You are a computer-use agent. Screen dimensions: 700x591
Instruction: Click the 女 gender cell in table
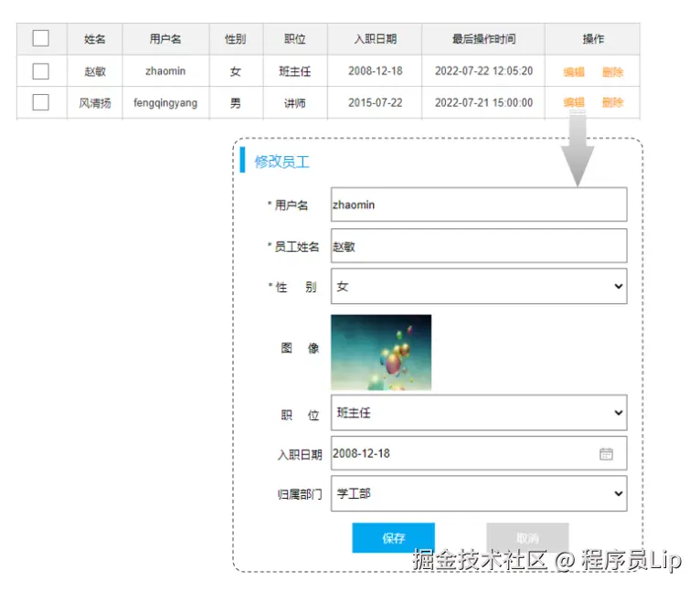click(236, 71)
